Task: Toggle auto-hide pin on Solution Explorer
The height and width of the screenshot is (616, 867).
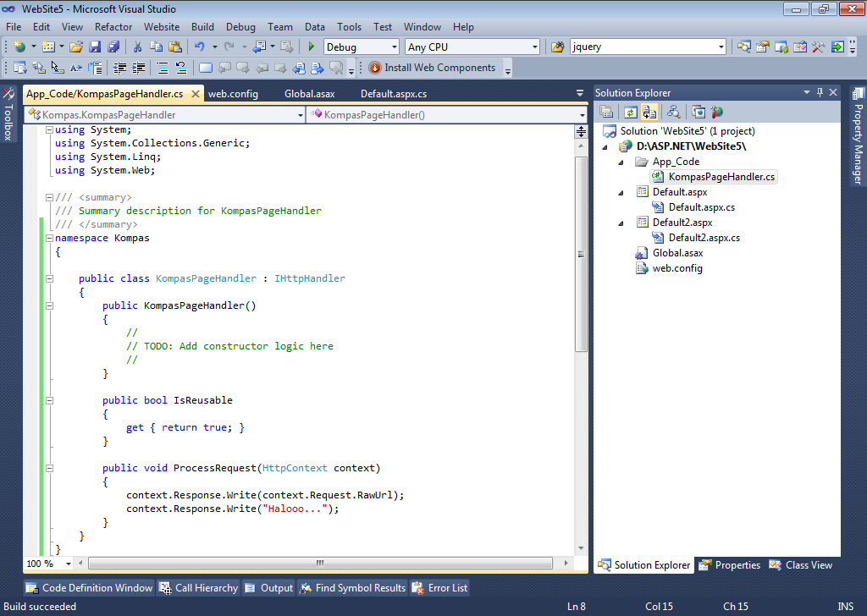Action: 820,92
